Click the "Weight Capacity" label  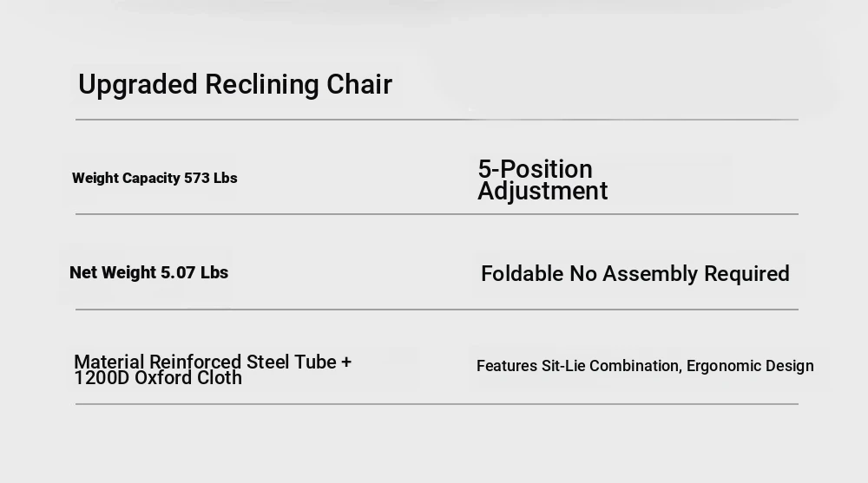(126, 178)
